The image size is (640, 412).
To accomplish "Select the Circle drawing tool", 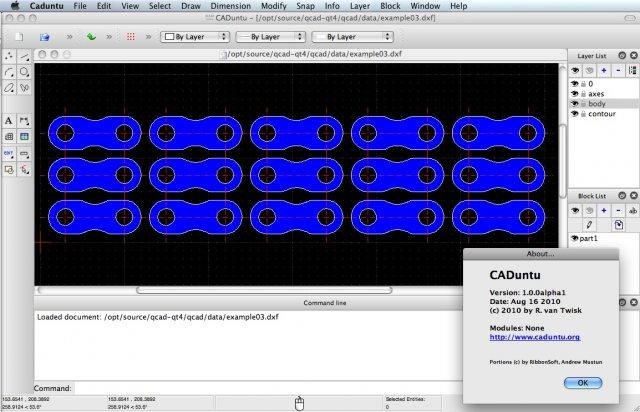I will (x=24, y=72).
